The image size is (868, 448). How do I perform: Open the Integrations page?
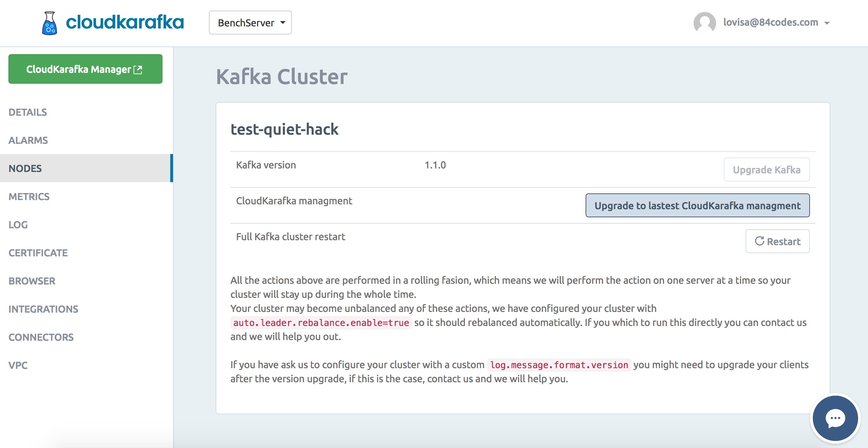(43, 309)
